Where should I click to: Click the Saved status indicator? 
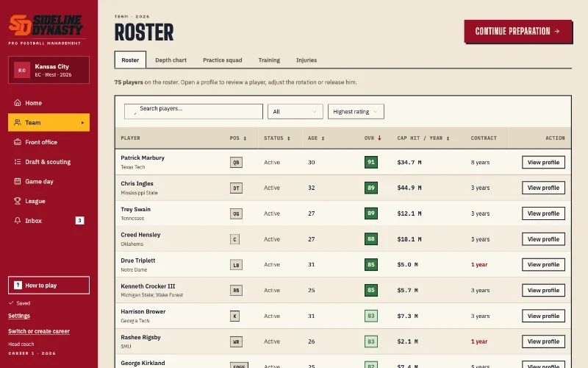click(x=20, y=303)
